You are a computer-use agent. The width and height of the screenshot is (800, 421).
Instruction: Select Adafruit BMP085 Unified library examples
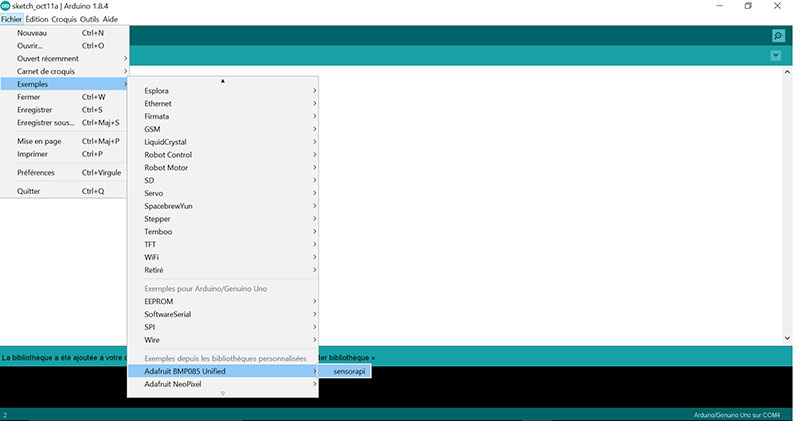[x=223, y=371]
